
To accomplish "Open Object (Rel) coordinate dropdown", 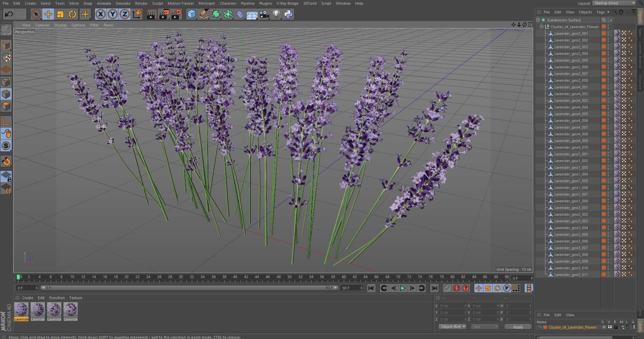I will tap(453, 327).
